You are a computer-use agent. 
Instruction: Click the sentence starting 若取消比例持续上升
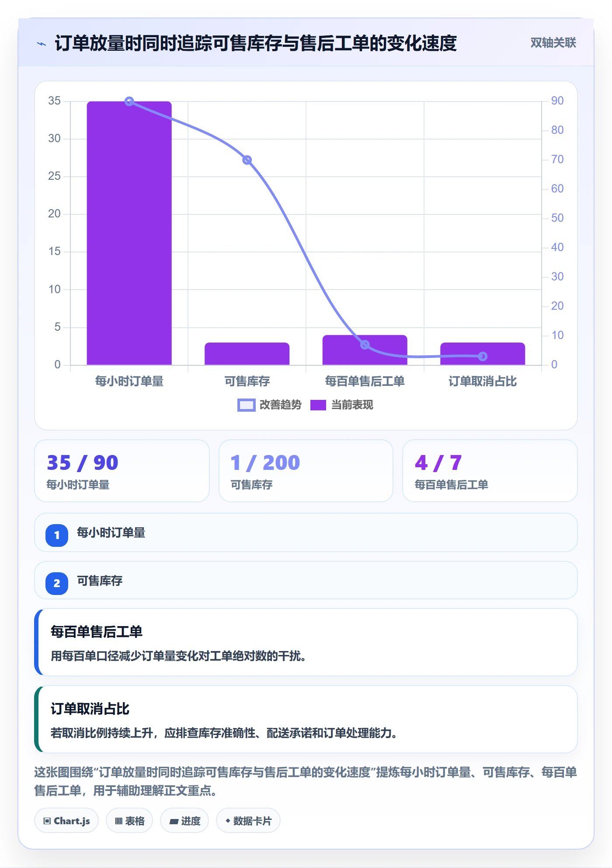click(224, 733)
